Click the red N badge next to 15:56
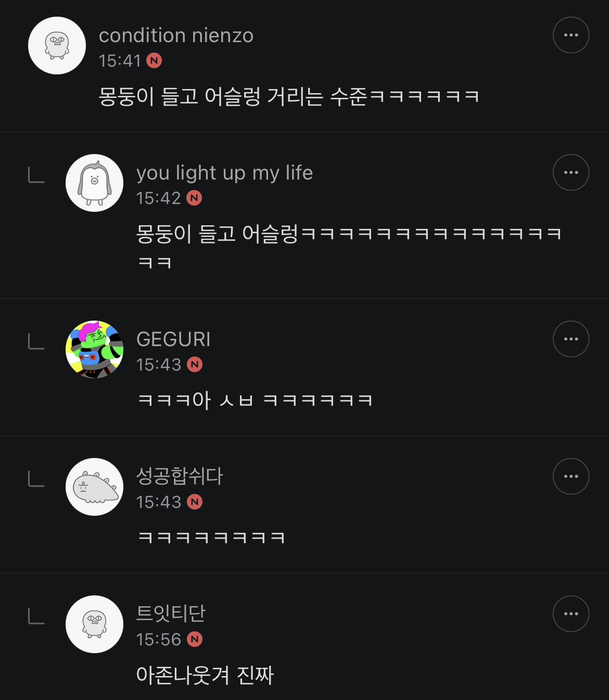609x700 pixels. pos(194,639)
